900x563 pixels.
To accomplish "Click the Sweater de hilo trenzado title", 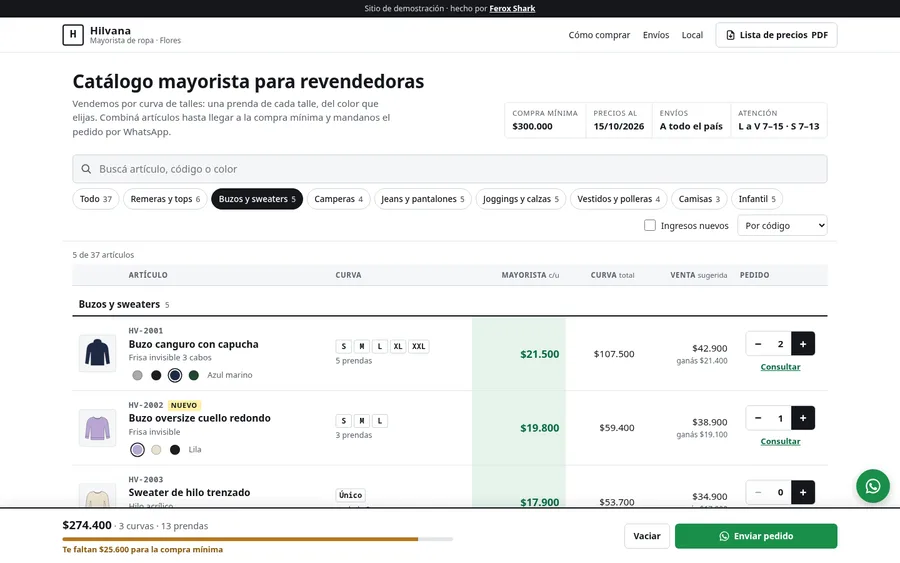I will click(189, 492).
